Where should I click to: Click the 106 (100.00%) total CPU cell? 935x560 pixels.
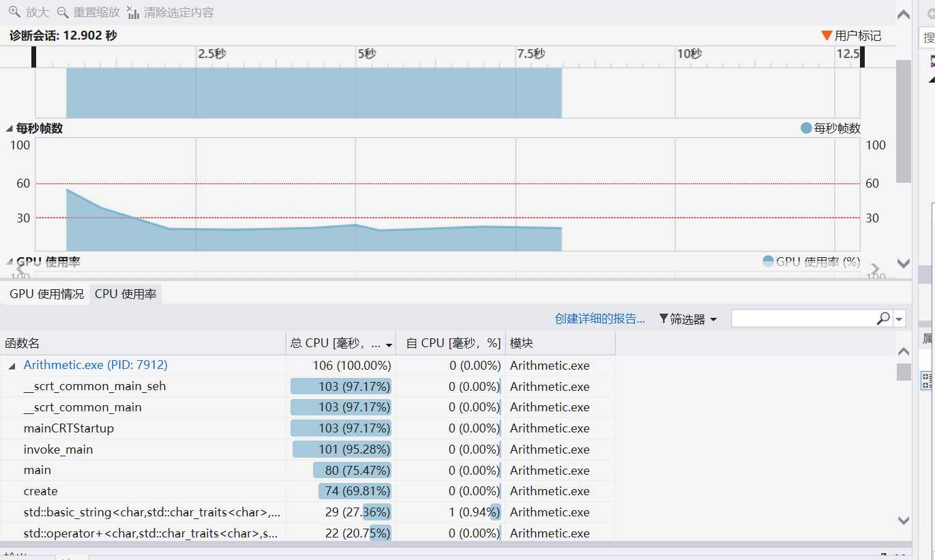(x=341, y=366)
